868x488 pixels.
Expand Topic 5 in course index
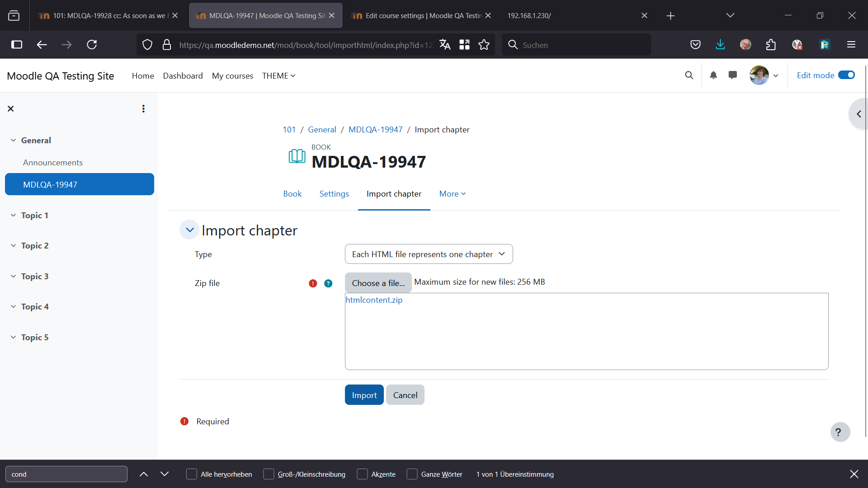13,338
